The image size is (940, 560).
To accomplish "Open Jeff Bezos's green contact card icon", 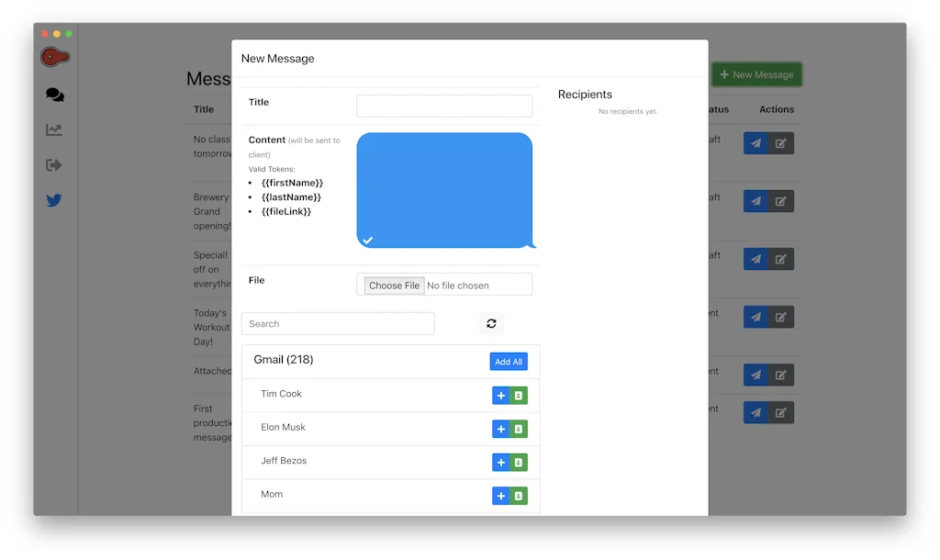I will 519,463.
